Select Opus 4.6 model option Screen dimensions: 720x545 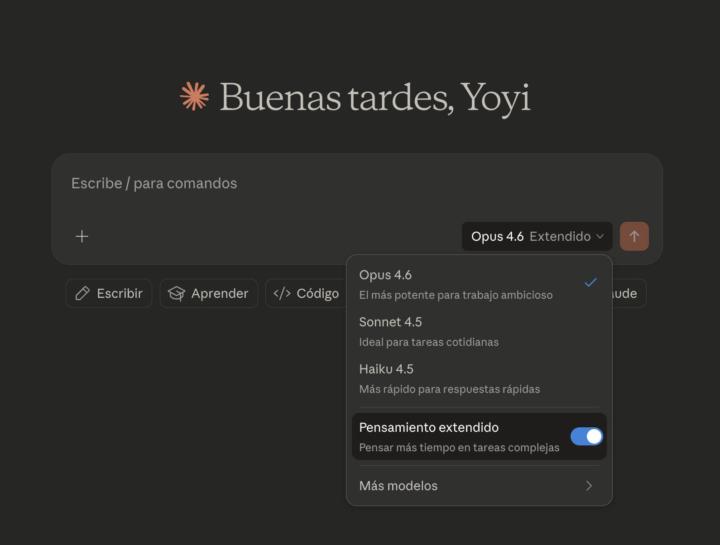(479, 284)
